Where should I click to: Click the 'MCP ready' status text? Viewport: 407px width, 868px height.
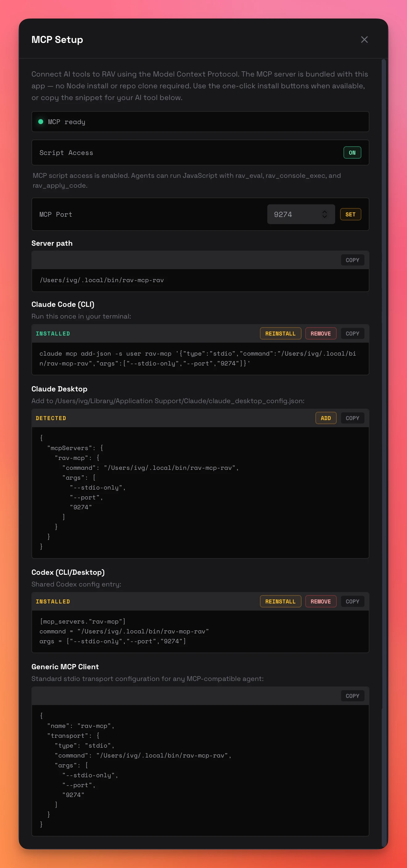67,122
